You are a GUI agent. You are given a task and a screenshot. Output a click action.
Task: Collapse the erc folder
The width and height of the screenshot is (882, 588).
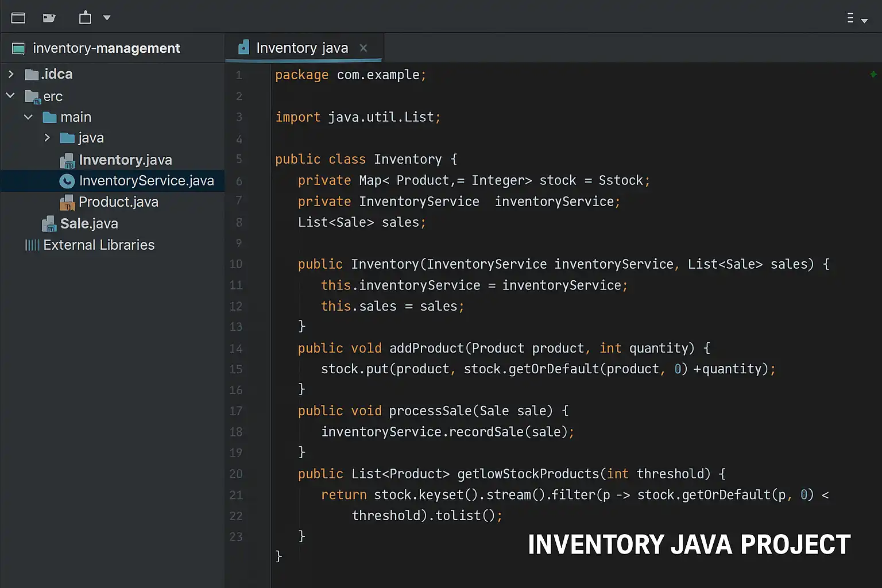click(x=10, y=96)
